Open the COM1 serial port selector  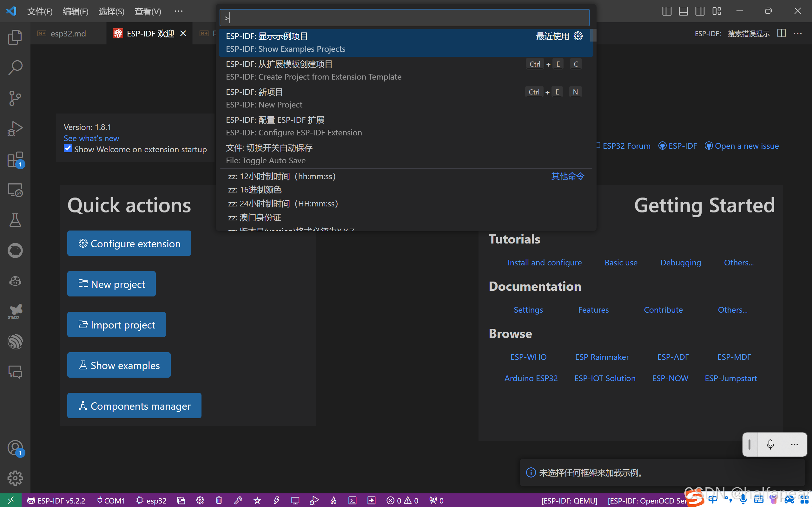tap(111, 501)
